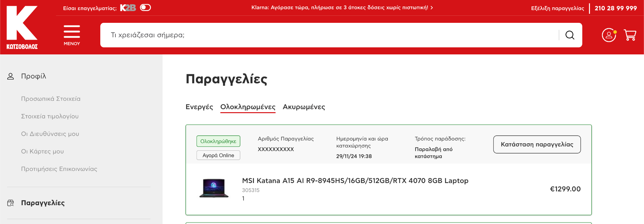This screenshot has height=224, width=644.
Task: Click the Παραλαβή από κατάστημα text
Action: (434, 153)
